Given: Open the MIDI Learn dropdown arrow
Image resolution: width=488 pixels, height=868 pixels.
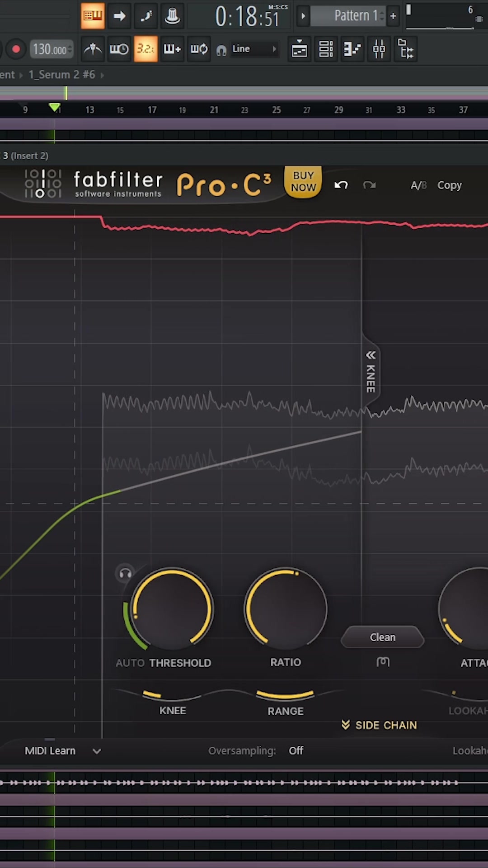Looking at the screenshot, I should tap(97, 751).
